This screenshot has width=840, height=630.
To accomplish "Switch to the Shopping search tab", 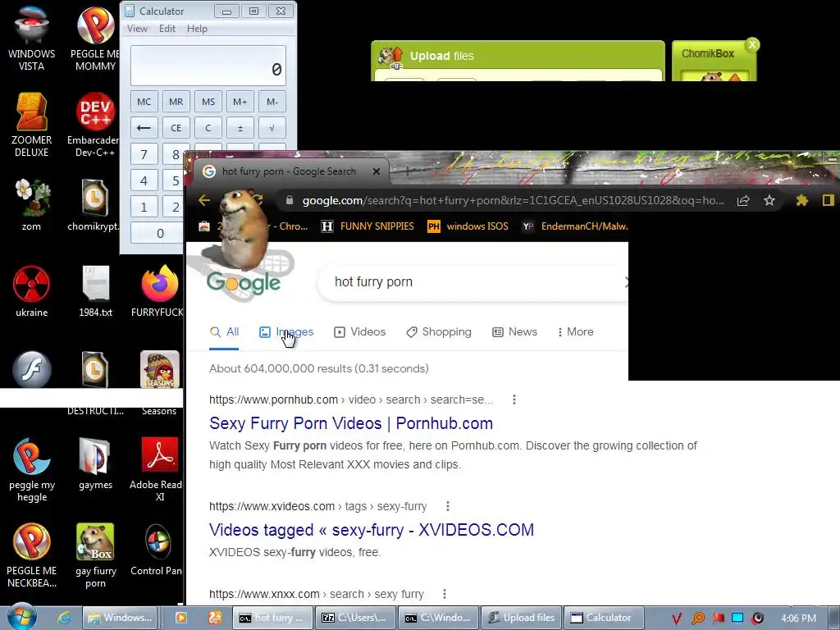I will tap(439, 331).
